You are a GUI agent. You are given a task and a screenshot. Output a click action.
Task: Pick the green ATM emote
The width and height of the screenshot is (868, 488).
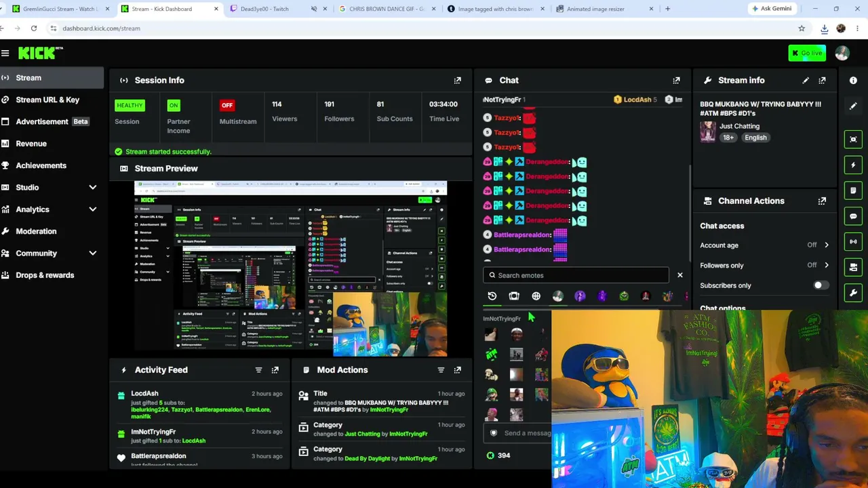coord(492,354)
